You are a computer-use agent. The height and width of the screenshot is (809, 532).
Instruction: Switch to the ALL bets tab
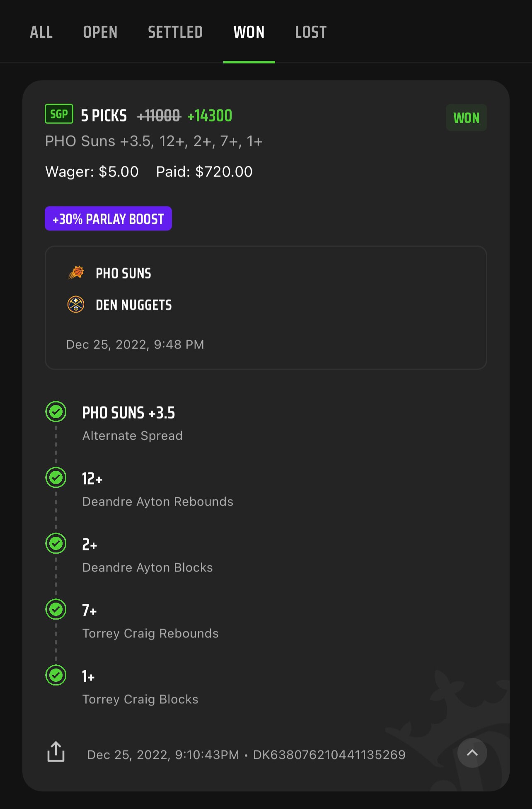pos(41,32)
